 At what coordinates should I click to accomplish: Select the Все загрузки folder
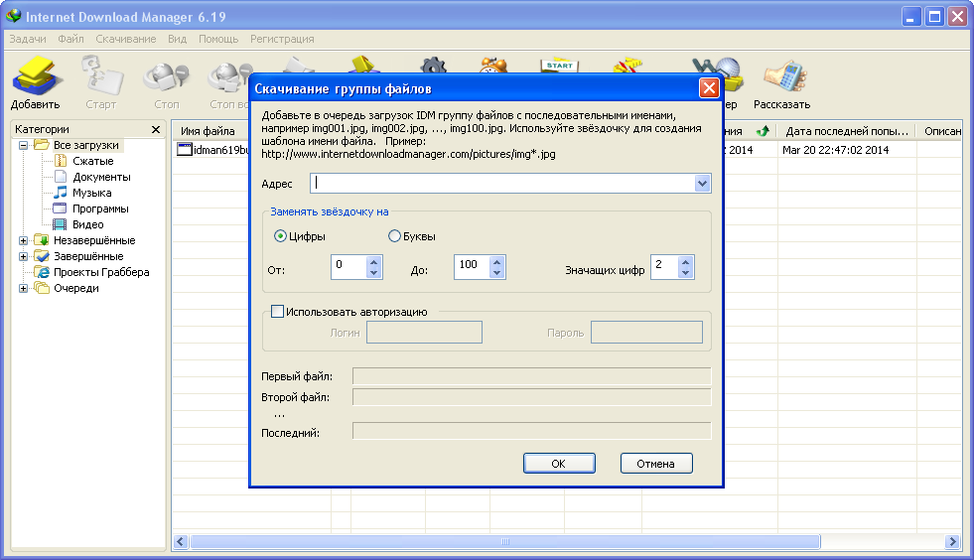point(85,145)
